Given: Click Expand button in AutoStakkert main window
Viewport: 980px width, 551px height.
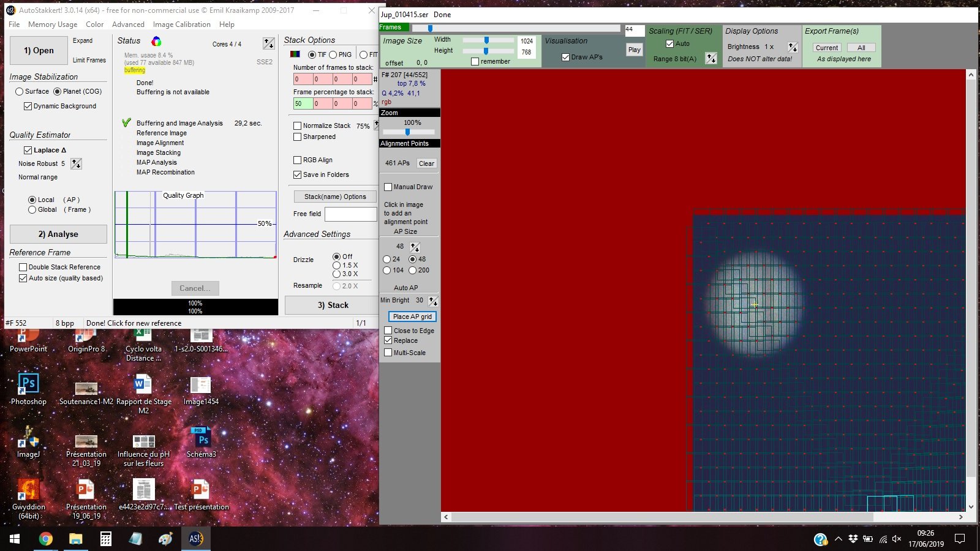Looking at the screenshot, I should (x=83, y=40).
